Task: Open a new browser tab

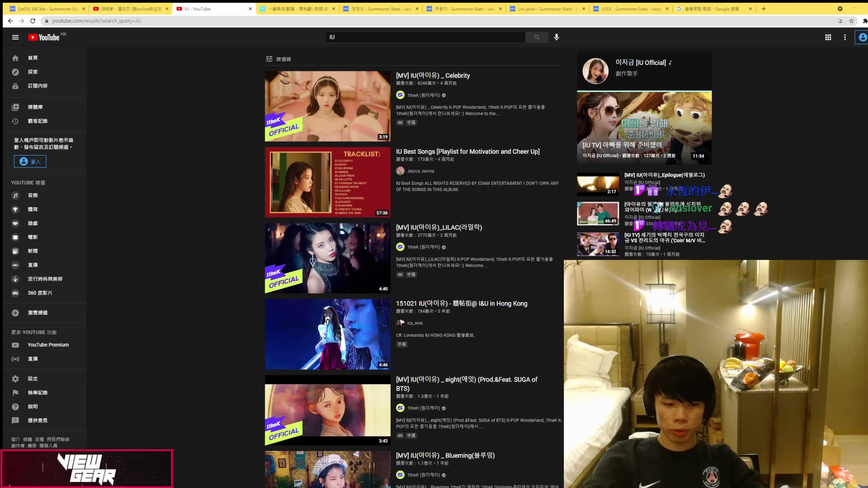Action: pyautogui.click(x=764, y=9)
